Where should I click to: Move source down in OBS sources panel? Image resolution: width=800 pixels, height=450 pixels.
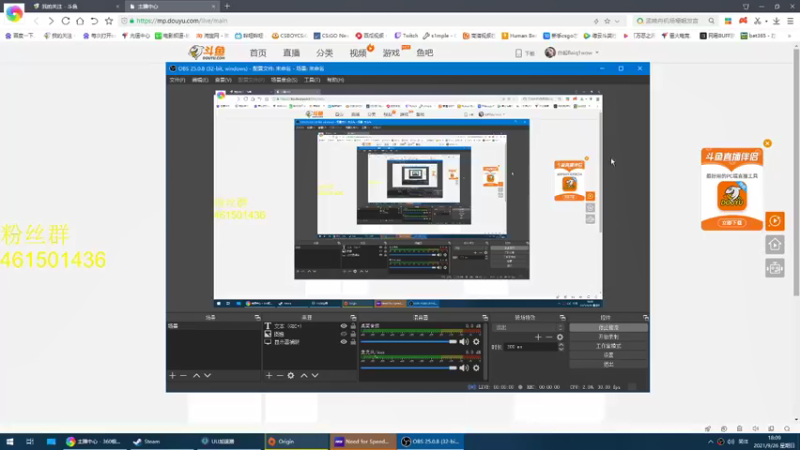(315, 376)
